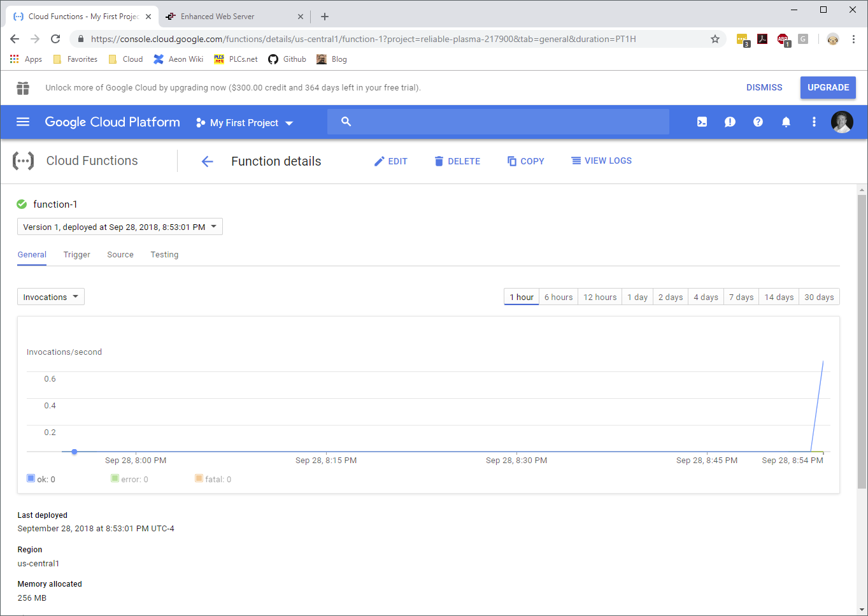Open the Blog bookmark
This screenshot has height=616, width=868.
click(x=332, y=59)
